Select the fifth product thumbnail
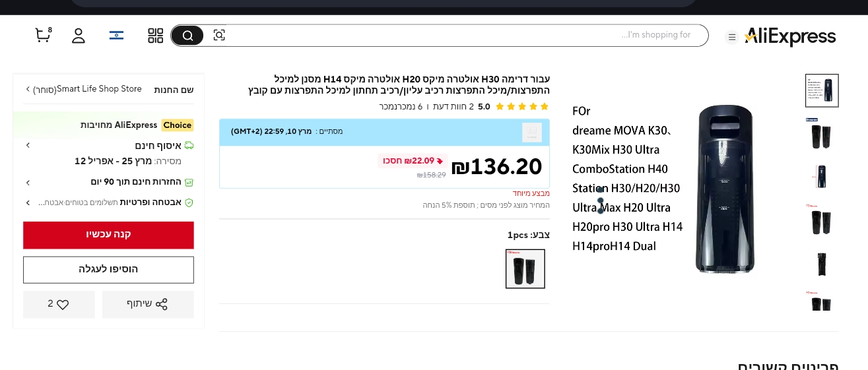The height and width of the screenshot is (370, 868). click(x=822, y=263)
